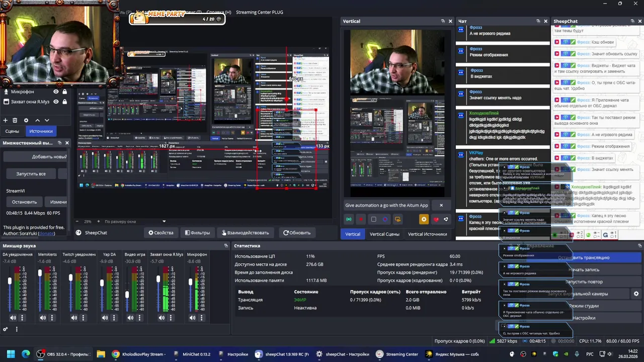Open Virtual camera settings gear icon
This screenshot has width=644, height=362.
[x=636, y=294]
